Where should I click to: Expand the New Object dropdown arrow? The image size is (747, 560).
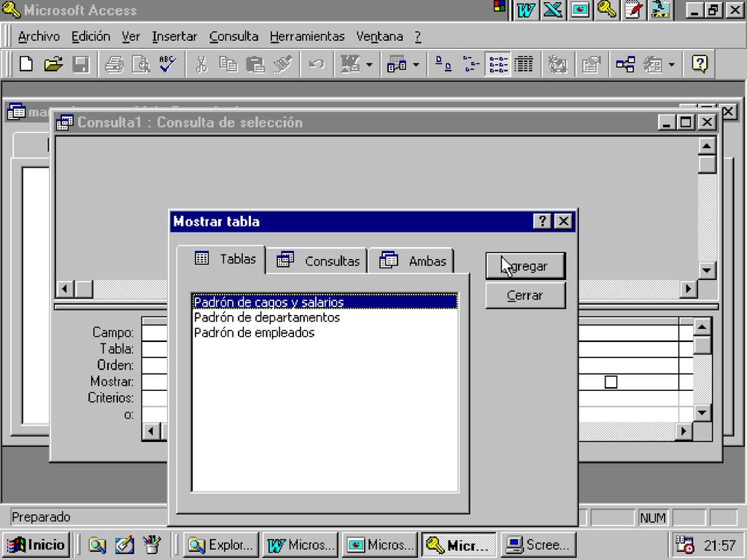click(x=415, y=64)
